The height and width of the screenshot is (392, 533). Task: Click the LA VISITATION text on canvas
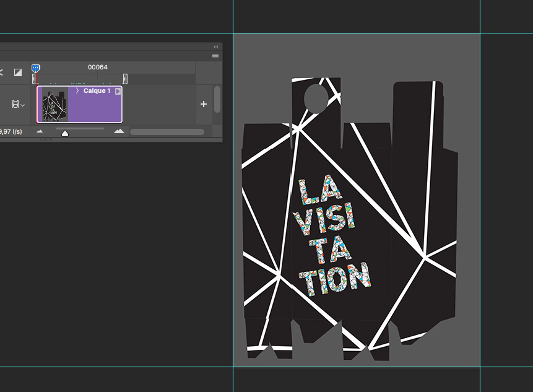pos(333,235)
